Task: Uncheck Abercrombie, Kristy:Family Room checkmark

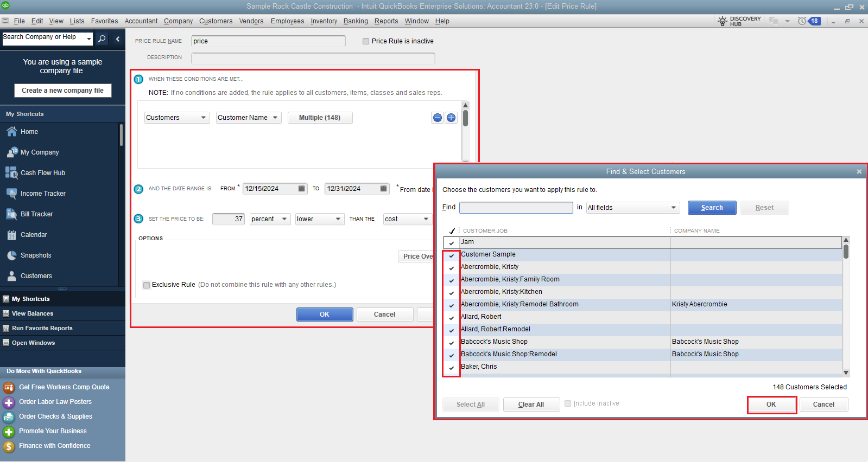Action: point(452,280)
